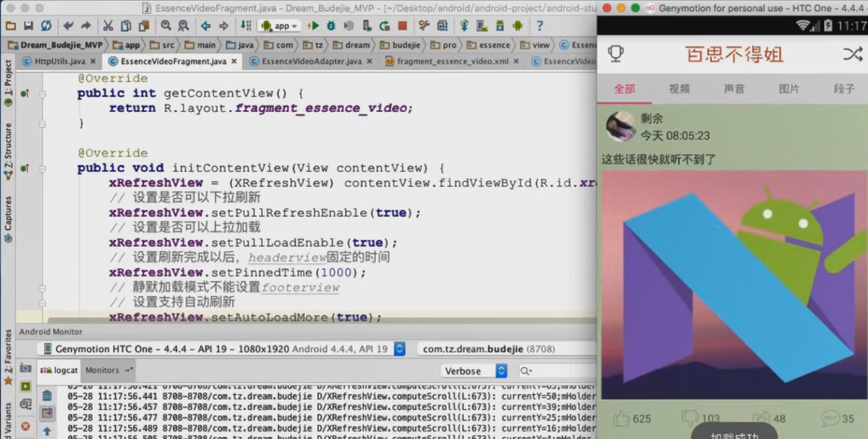Image resolution: width=868 pixels, height=439 pixels.
Task: Run the app with the green Run icon
Action: pos(315,26)
